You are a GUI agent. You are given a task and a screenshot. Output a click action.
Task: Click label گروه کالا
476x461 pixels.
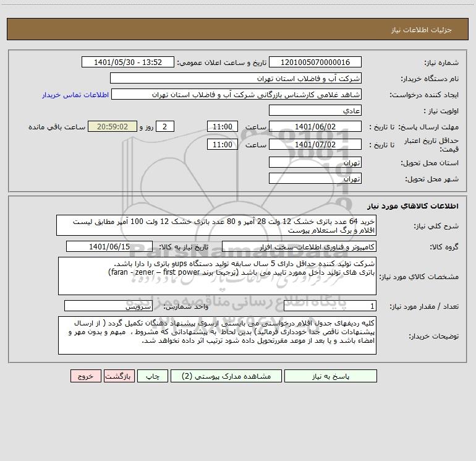444,247
